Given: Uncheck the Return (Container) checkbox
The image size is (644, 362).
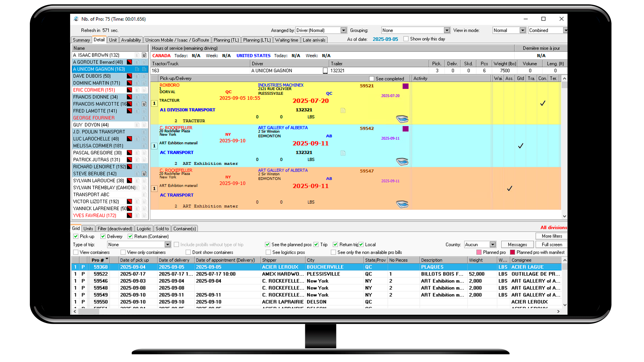Looking at the screenshot, I should [130, 236].
